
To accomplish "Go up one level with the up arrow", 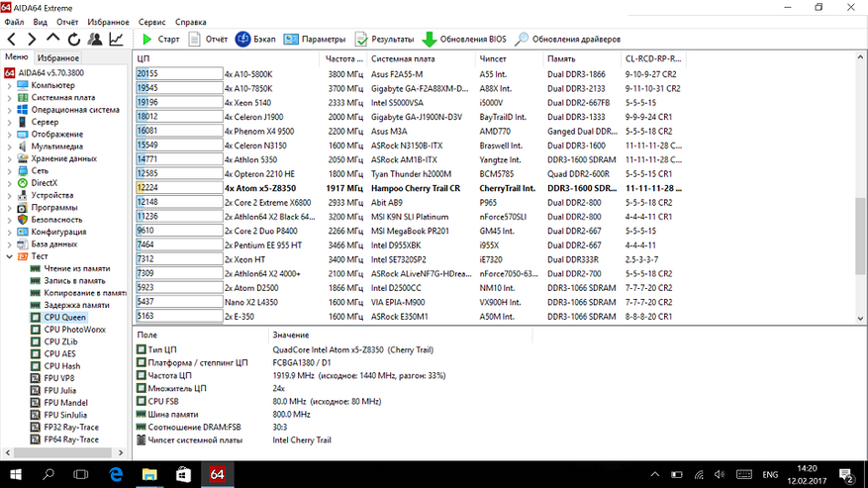I will (52, 39).
